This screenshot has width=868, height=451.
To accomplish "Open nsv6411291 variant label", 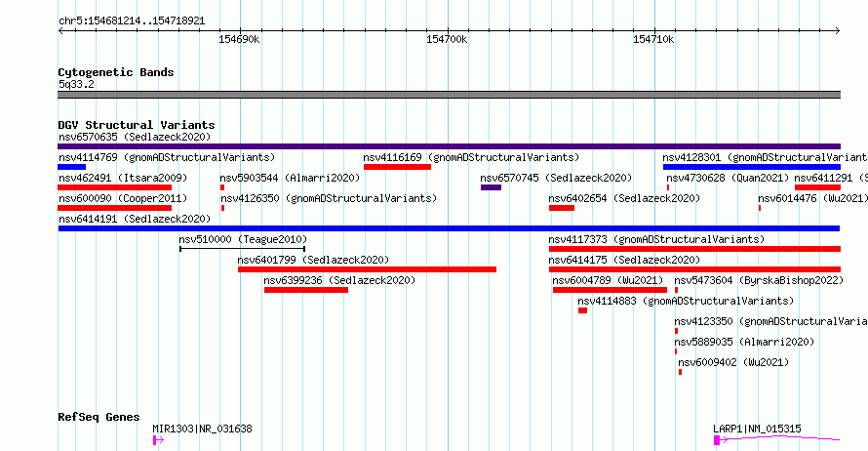I will (x=831, y=178).
